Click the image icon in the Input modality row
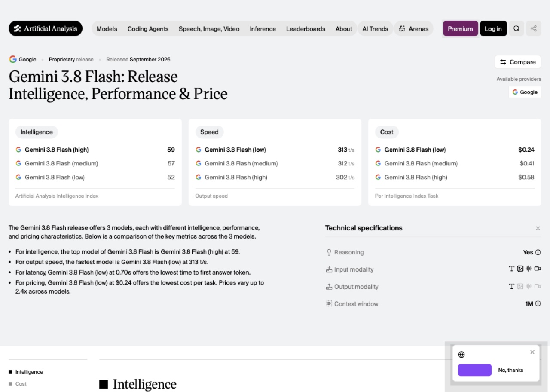The width and height of the screenshot is (550, 392). pyautogui.click(x=520, y=269)
